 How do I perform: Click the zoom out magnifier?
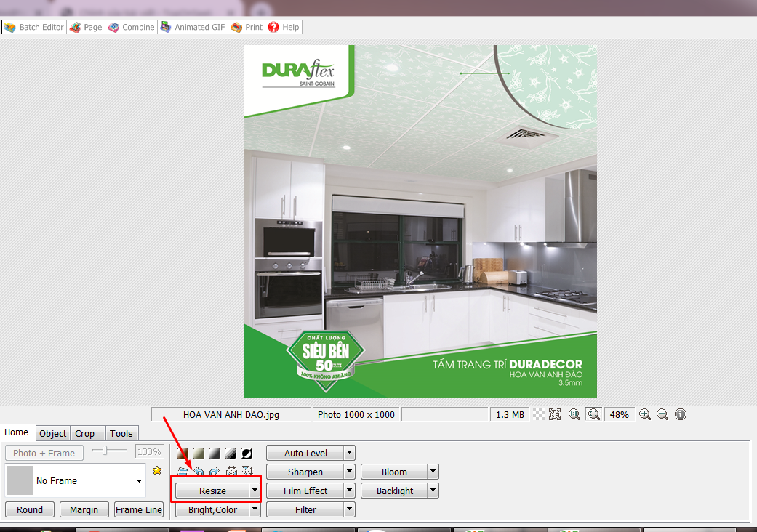click(x=662, y=414)
